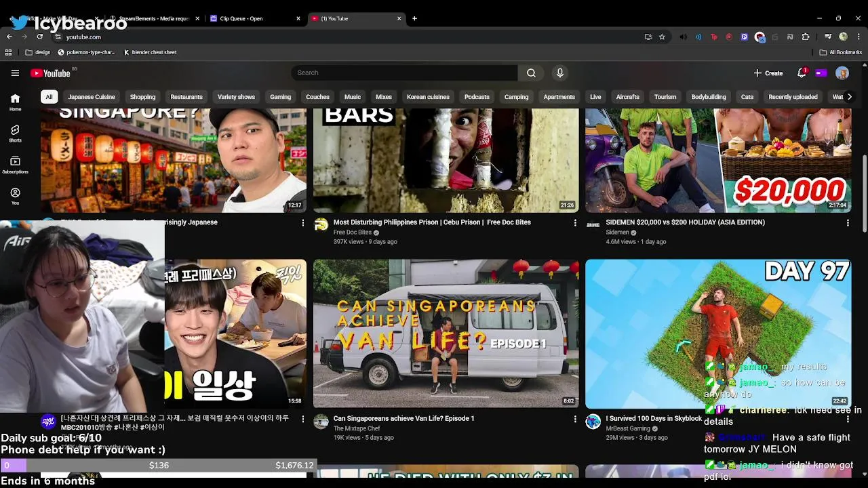The image size is (868, 488).
Task: Go back in browser history
Action: pos(9,37)
